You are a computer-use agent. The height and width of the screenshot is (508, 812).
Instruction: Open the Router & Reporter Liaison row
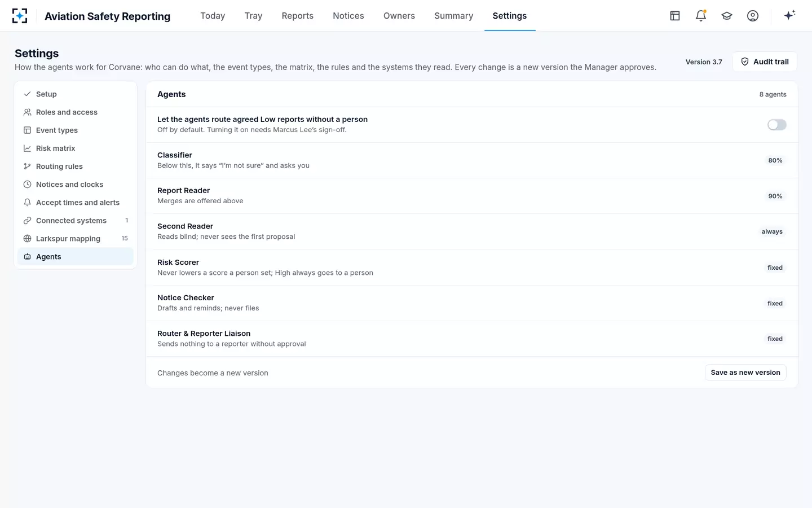472,339
